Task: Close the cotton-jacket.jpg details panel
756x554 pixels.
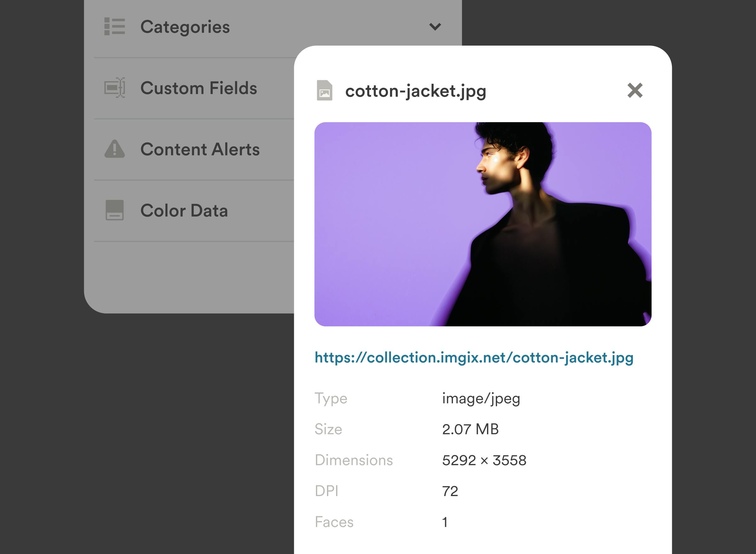Action: (634, 91)
